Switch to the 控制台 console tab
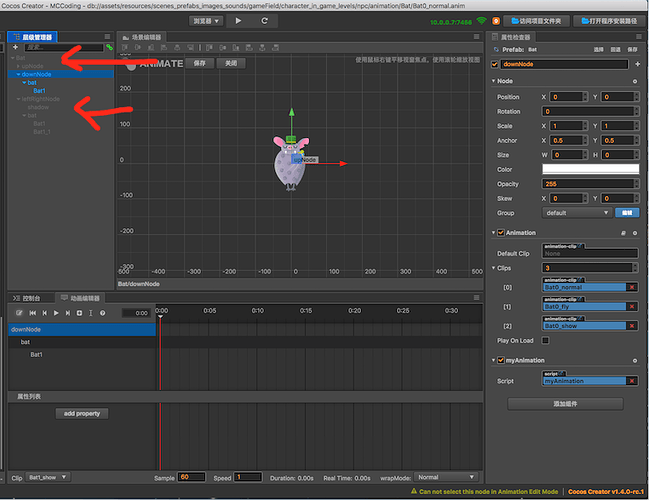 (x=27, y=298)
